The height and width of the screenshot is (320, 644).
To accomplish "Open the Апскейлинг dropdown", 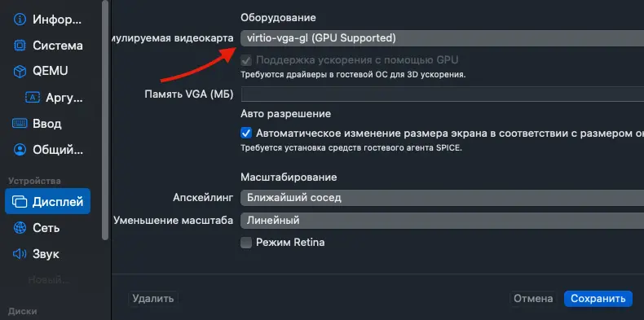I will pos(442,198).
